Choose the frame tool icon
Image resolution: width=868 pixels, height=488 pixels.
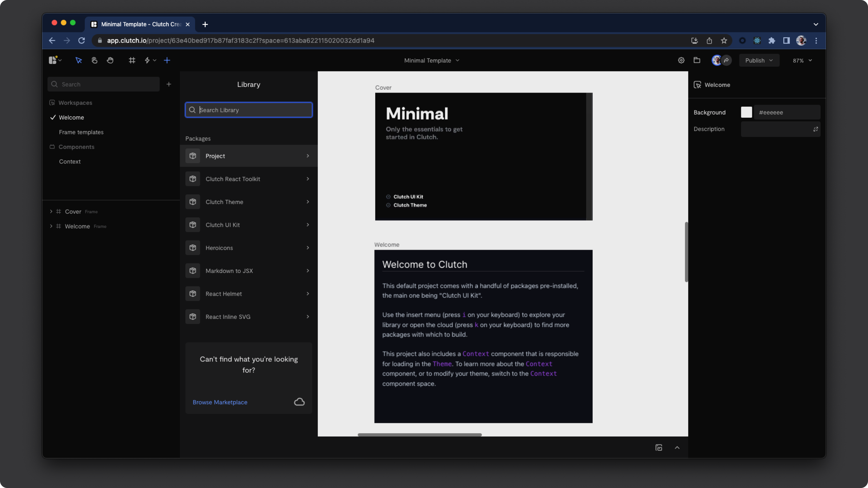tap(132, 60)
